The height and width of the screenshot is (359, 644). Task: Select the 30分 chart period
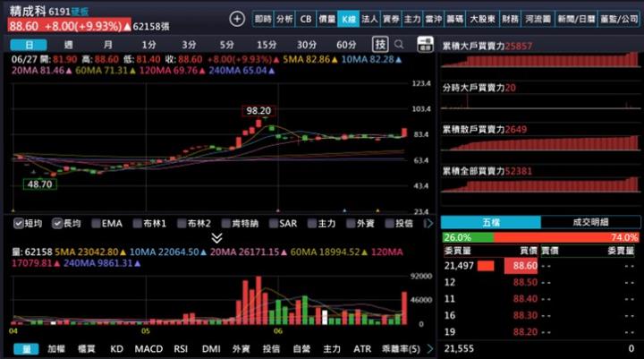tap(307, 45)
